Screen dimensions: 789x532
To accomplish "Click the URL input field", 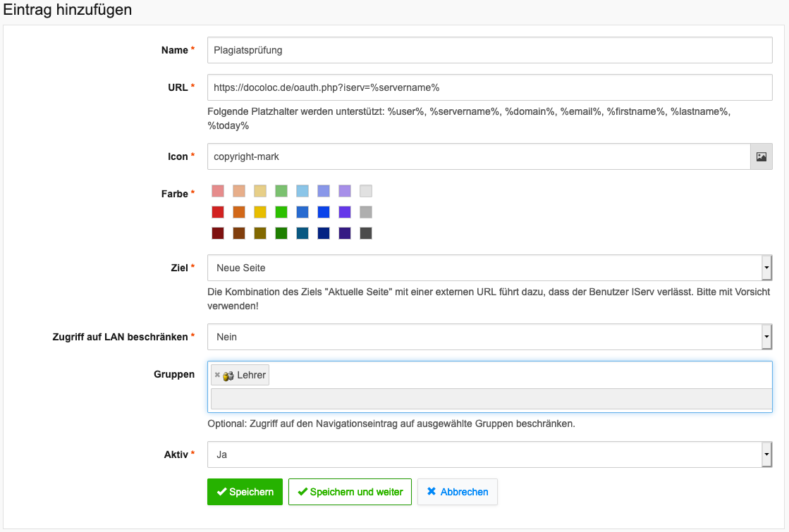I will pos(489,87).
